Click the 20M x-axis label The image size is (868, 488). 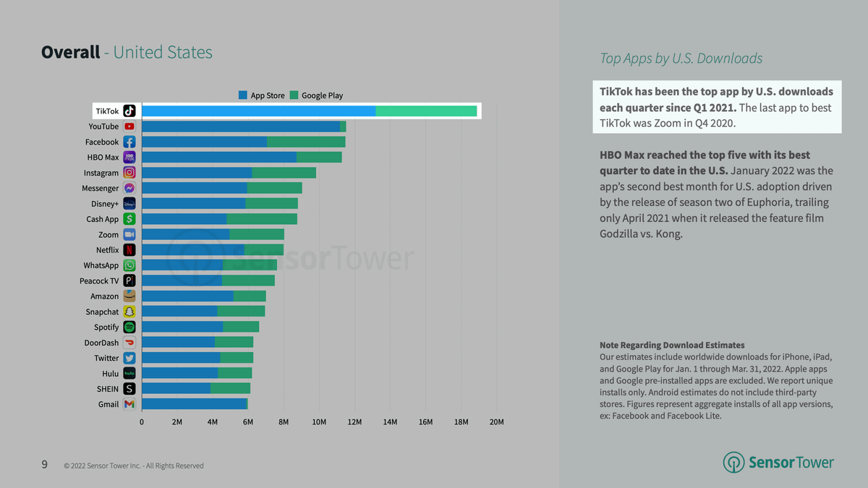coord(496,421)
